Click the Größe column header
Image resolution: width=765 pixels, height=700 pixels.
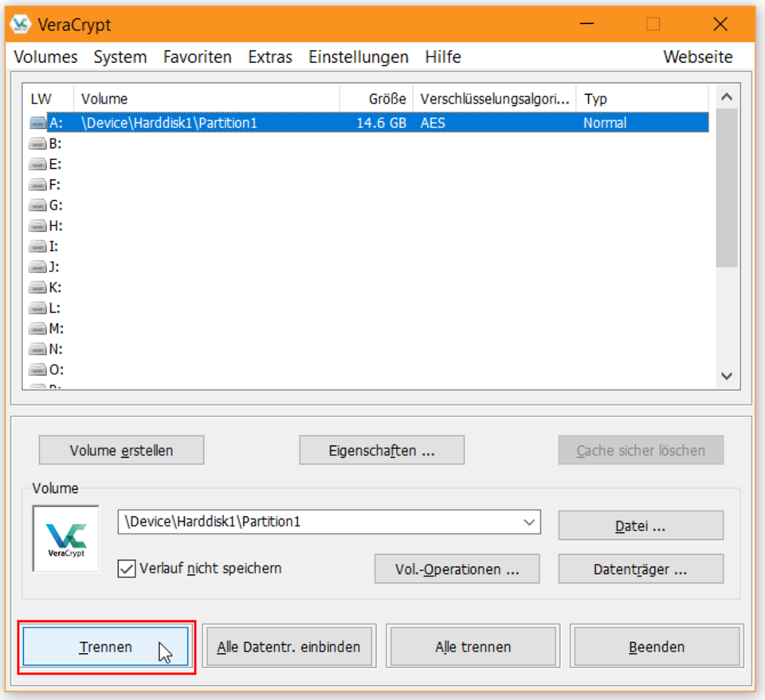pos(376,99)
